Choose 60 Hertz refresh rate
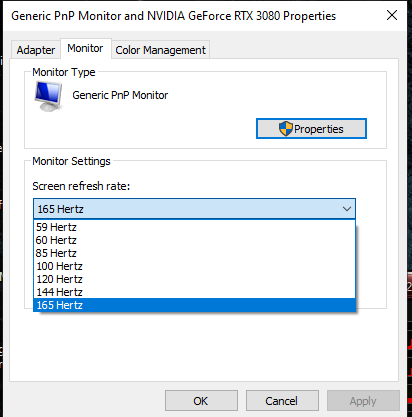Viewport: 412px width, 417px height. coord(194,240)
